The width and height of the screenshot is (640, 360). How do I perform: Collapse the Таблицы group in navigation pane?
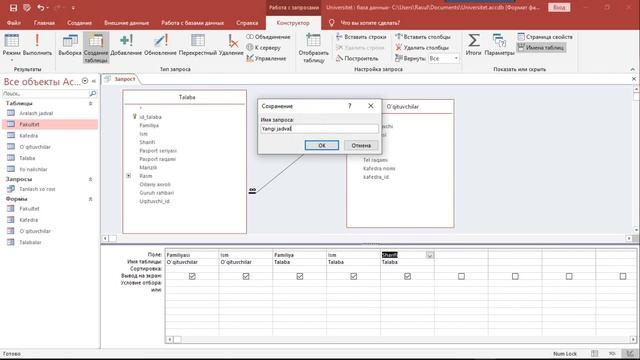point(91,104)
